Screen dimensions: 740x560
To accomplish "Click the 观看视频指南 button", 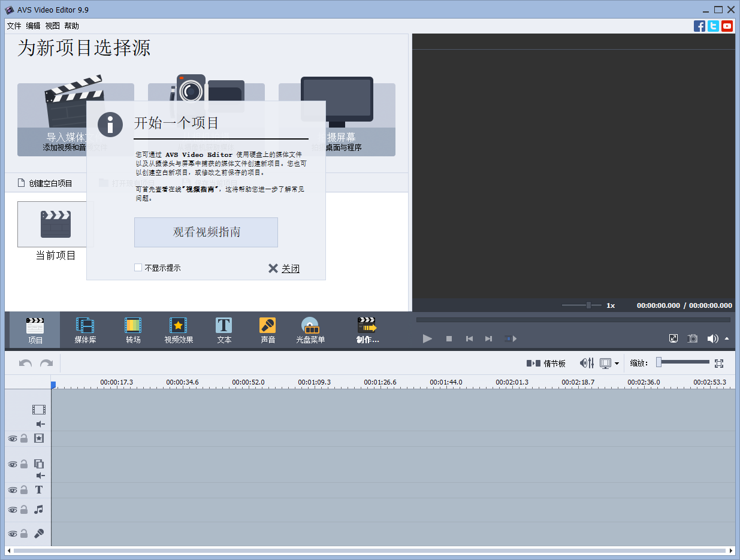I will tap(206, 232).
